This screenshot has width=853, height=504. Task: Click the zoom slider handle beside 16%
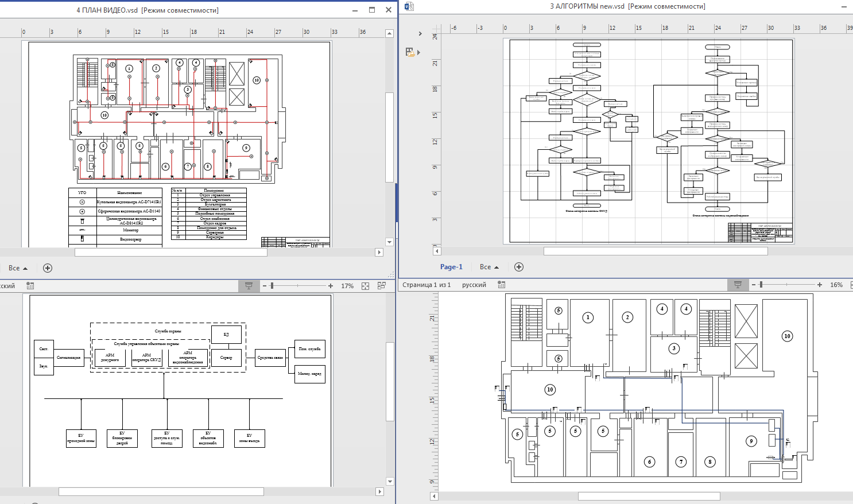tap(761, 285)
